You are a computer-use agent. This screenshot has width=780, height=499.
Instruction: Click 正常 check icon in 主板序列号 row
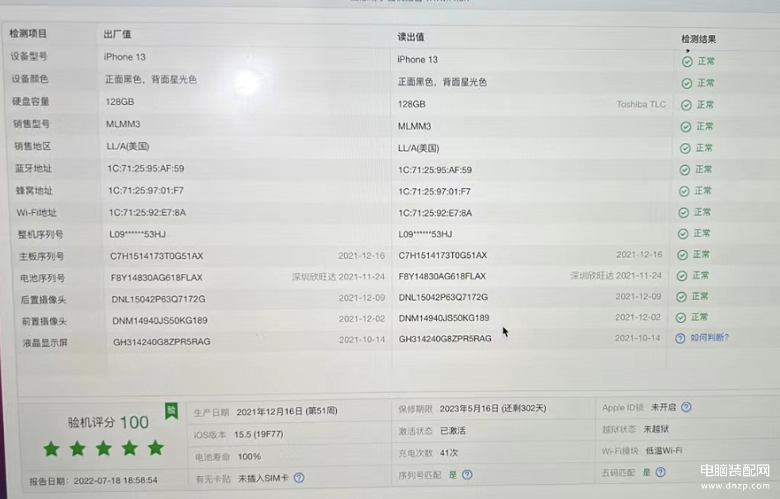682,255
